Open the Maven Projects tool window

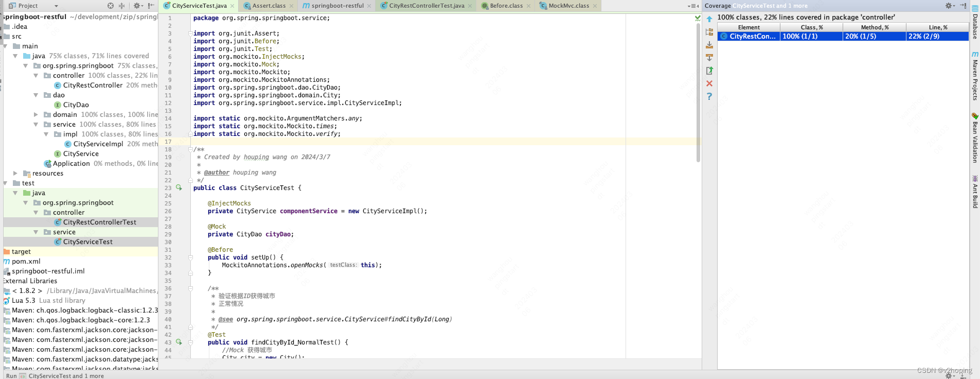point(975,76)
